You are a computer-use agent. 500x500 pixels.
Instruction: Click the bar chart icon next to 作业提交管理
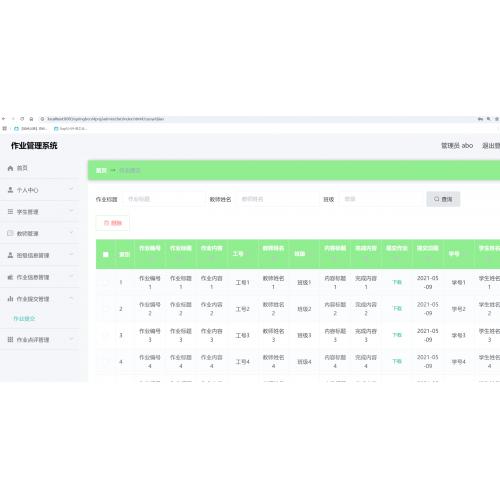tap(10, 299)
